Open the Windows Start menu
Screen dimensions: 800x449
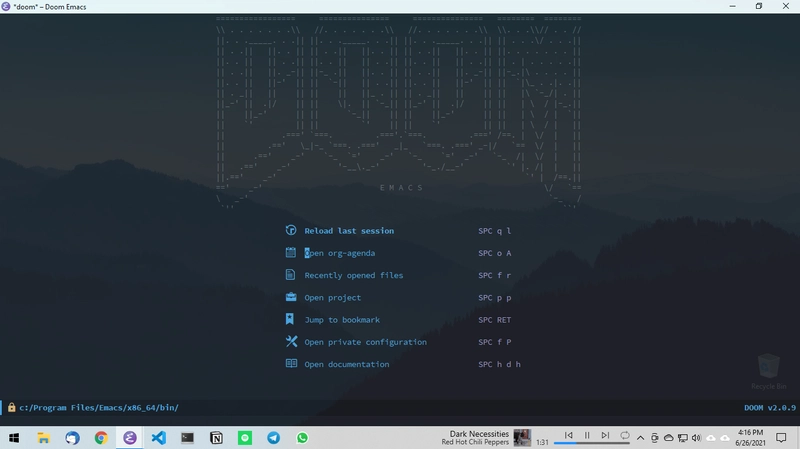[x=14, y=438]
